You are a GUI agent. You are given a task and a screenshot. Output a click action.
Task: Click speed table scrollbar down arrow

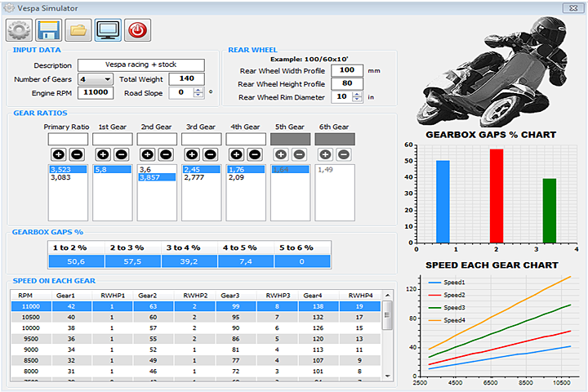(387, 376)
